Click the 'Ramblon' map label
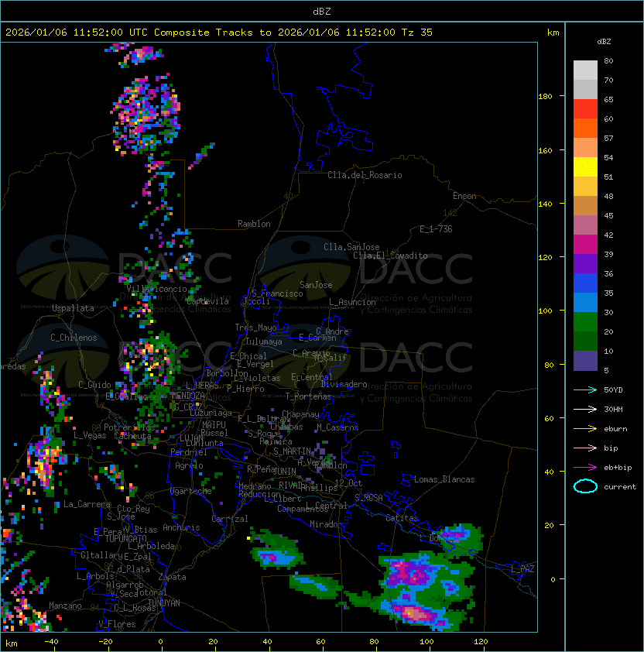The width and height of the screenshot is (644, 652). (x=254, y=224)
